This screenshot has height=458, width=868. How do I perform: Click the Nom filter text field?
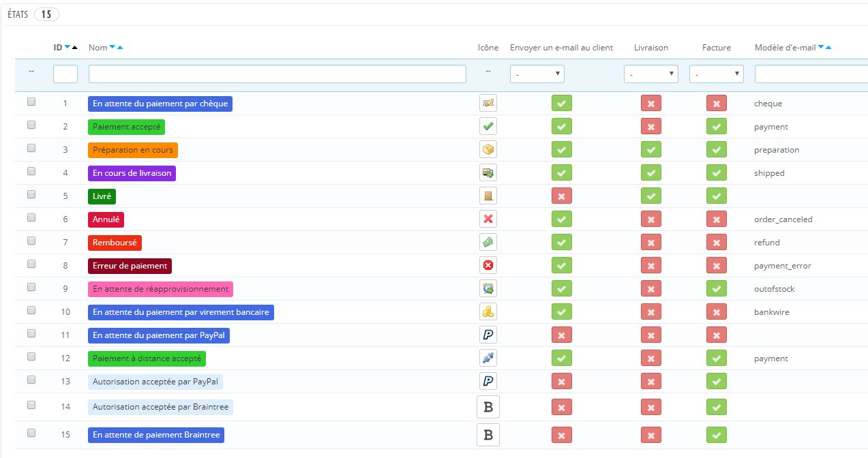(278, 74)
